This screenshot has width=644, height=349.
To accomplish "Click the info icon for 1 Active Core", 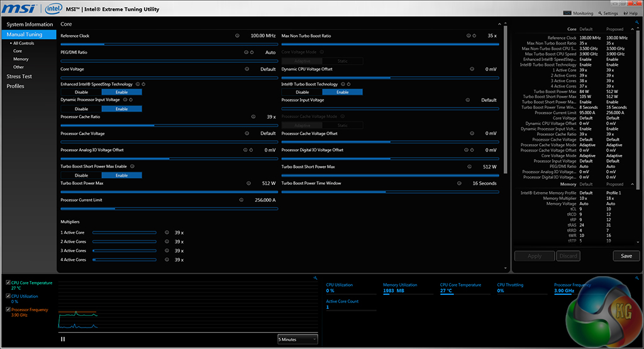I will [x=167, y=233].
